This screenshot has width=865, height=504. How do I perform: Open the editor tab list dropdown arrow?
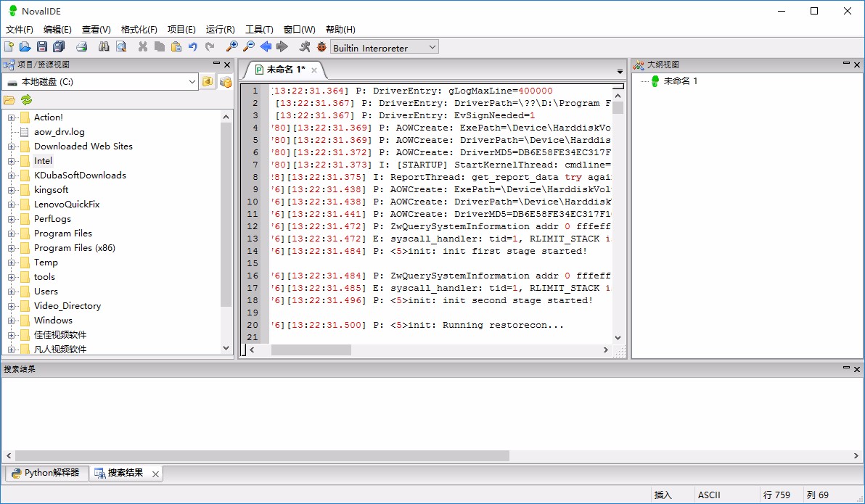pyautogui.click(x=620, y=72)
